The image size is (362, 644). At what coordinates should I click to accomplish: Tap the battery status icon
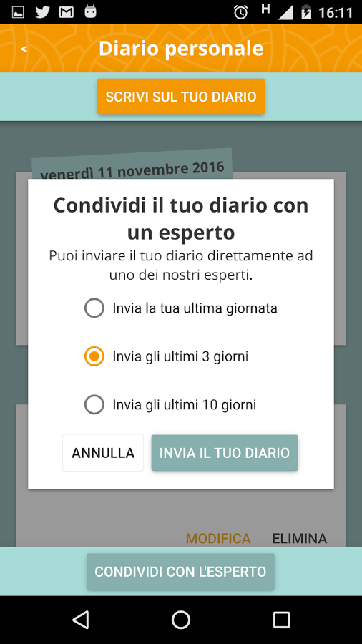coord(306,12)
